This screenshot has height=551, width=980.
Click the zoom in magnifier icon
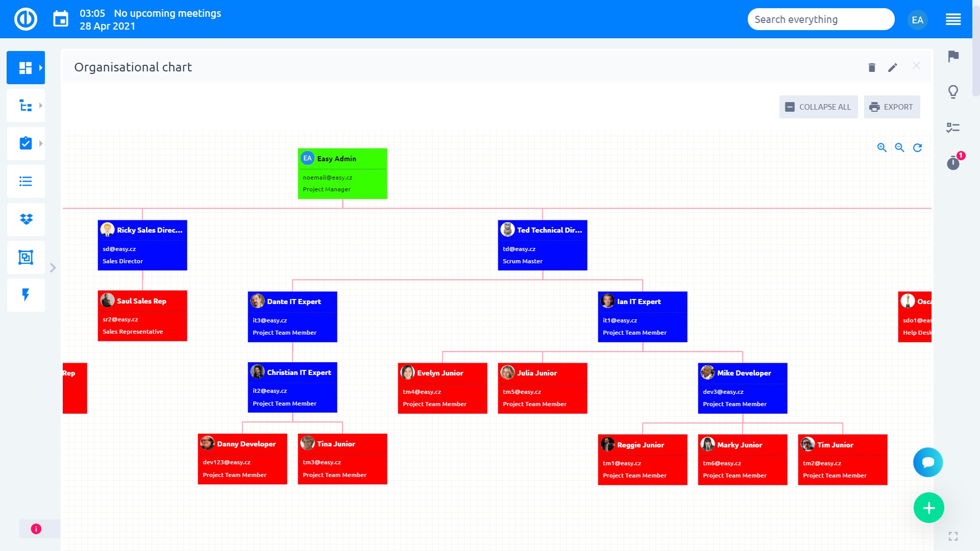tap(881, 147)
